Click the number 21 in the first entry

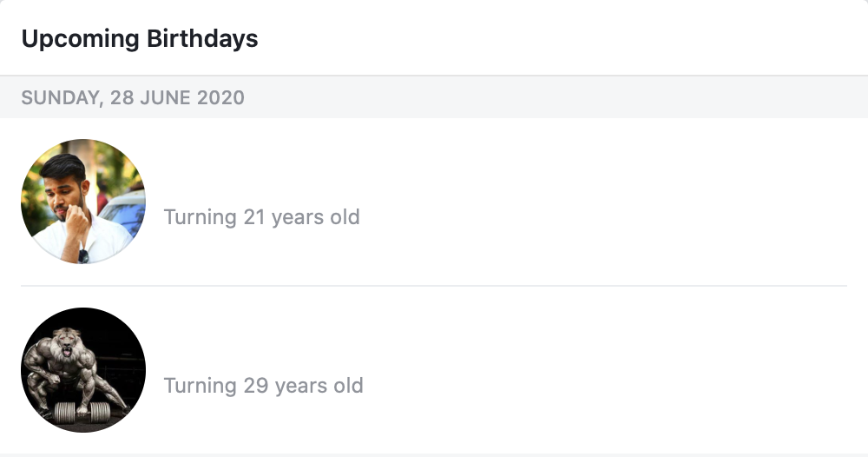tap(254, 217)
